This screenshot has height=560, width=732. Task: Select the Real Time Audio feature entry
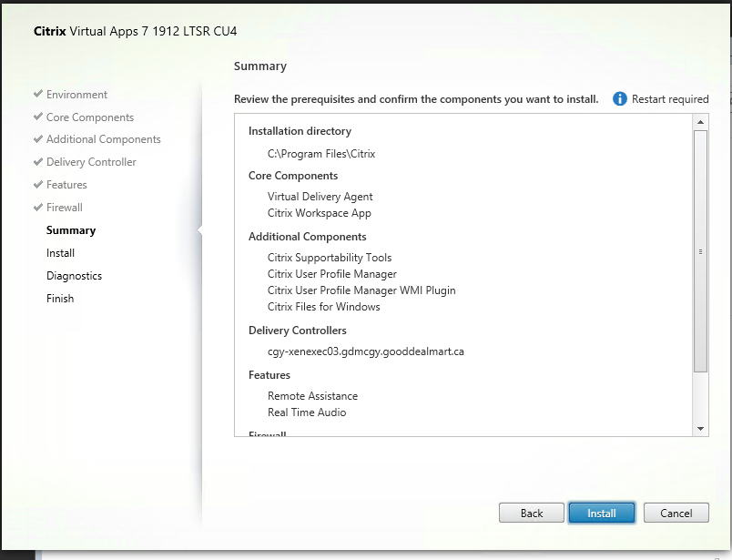pyautogui.click(x=307, y=412)
